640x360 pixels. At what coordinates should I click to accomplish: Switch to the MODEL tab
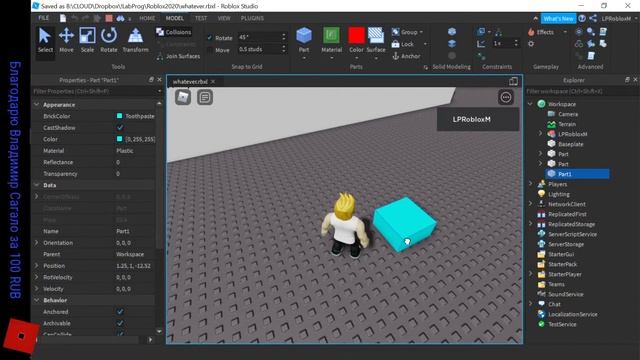coord(175,18)
